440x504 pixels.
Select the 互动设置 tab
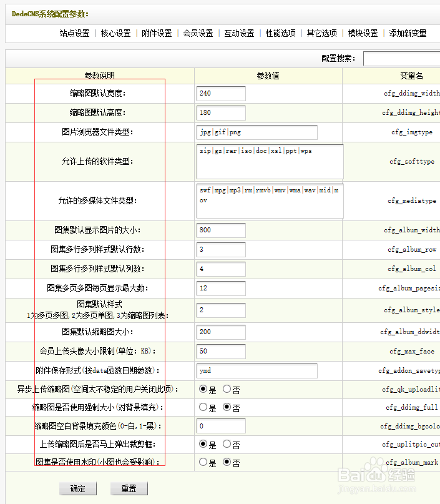(239, 33)
